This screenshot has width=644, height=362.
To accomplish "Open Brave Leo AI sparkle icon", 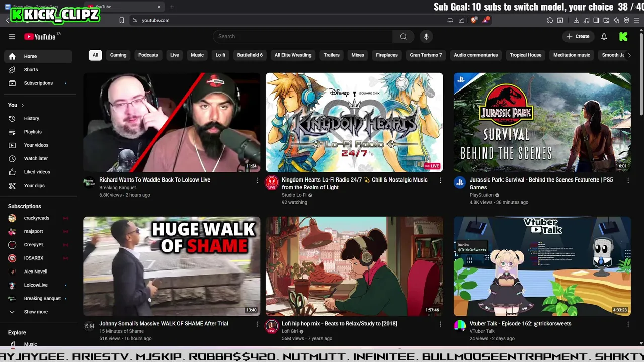I will (616, 20).
